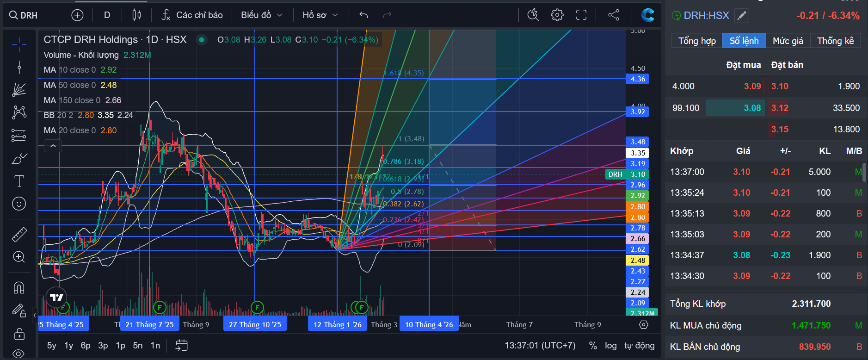This screenshot has width=868, height=360.
Task: Set chart range to 3p
Action: [x=103, y=346]
